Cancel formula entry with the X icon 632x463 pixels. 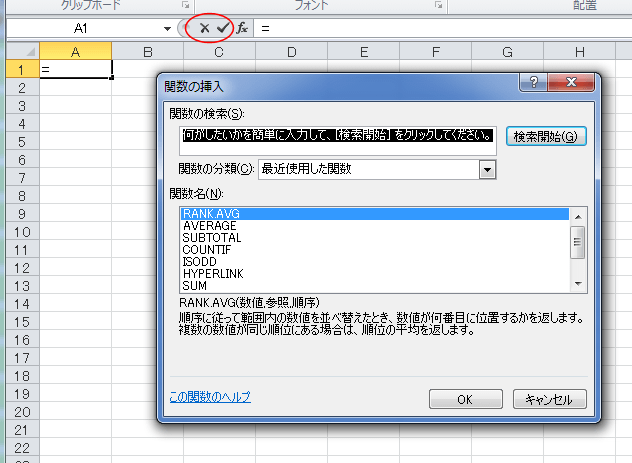(204, 28)
